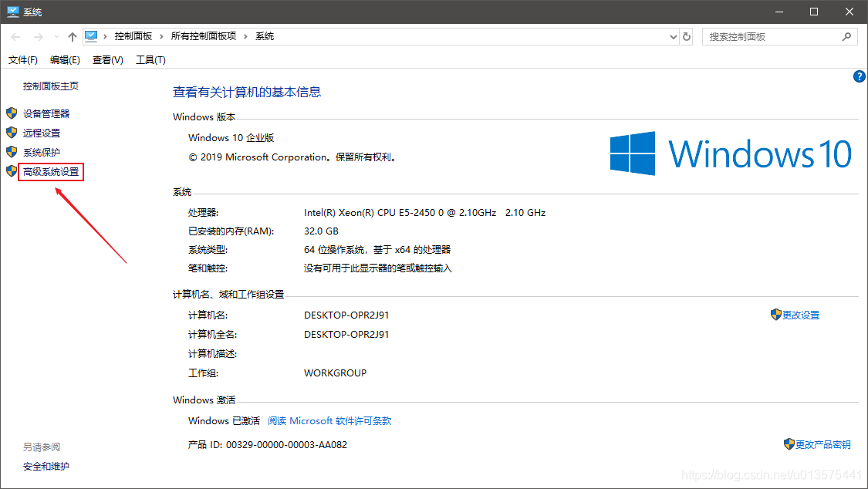Select 控制面板 breadcrumb in address bar
The width and height of the screenshot is (868, 489).
133,36
